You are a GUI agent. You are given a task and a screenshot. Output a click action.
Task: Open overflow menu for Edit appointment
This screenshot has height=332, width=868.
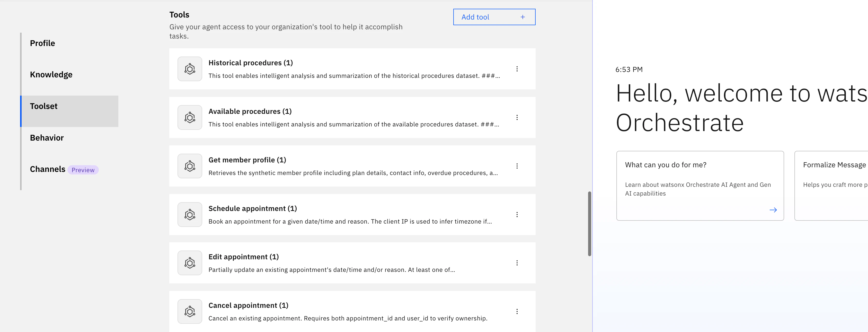pos(517,263)
